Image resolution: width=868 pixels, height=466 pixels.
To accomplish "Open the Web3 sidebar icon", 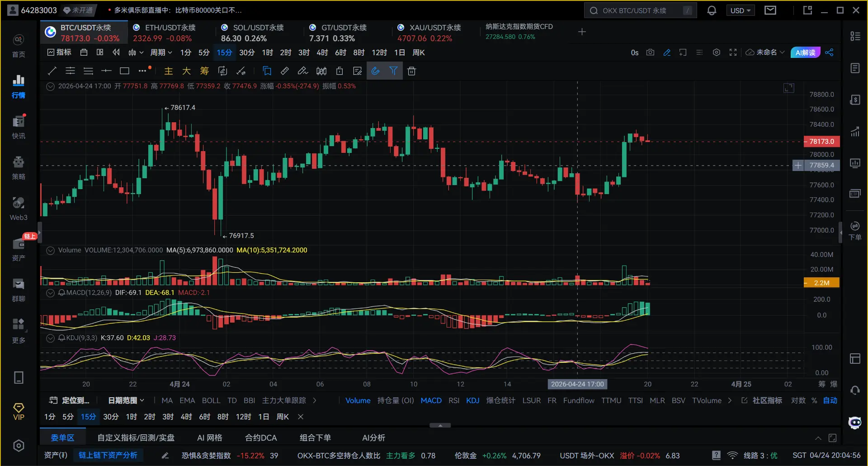I will [19, 209].
